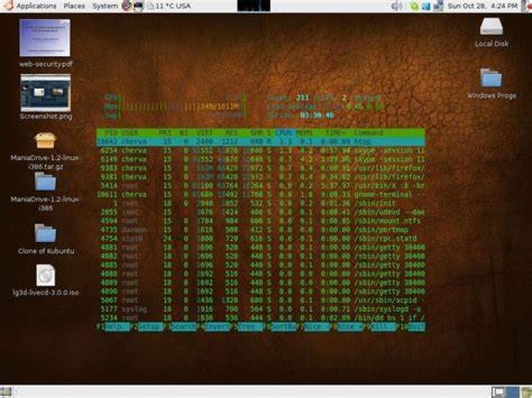Image resolution: width=532 pixels, height=398 pixels.
Task: Click the Mem usage meter bar
Action: [x=175, y=107]
